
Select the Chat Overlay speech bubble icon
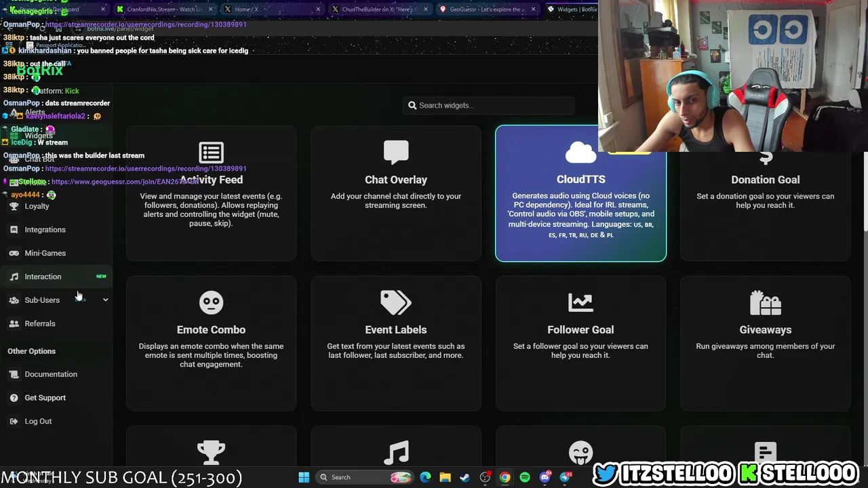[396, 152]
